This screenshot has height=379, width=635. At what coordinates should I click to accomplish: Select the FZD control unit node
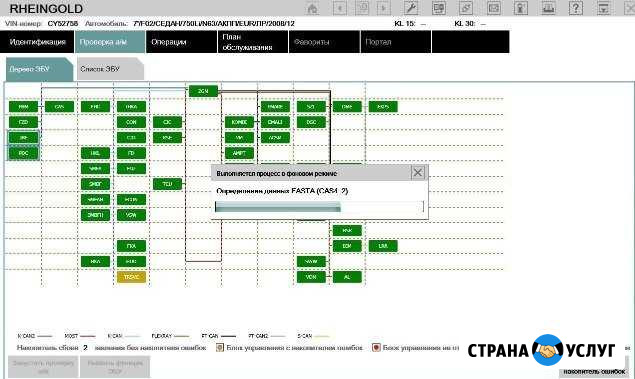pyautogui.click(x=23, y=122)
